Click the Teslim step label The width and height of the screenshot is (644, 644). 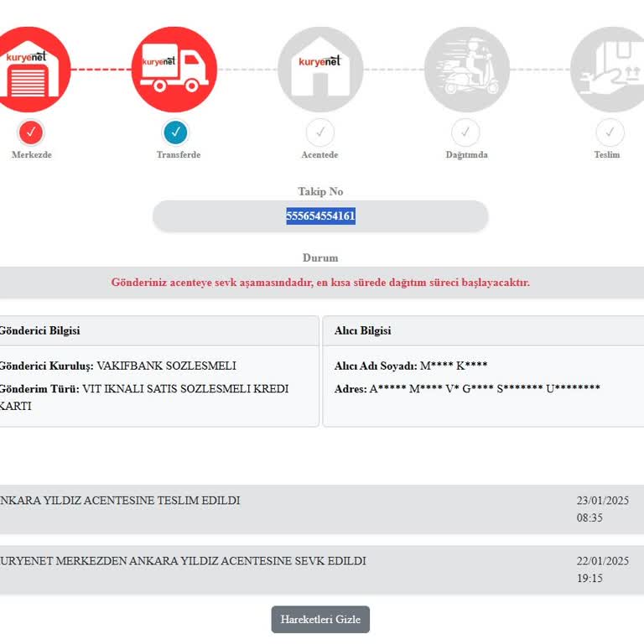[x=607, y=155]
